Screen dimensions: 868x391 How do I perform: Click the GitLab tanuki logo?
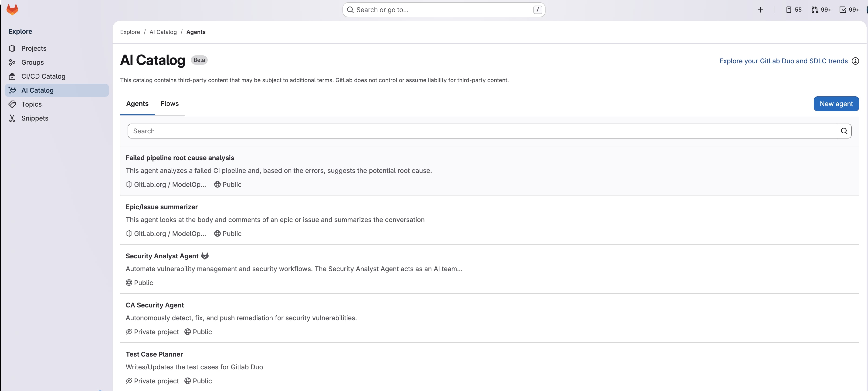[x=13, y=10]
